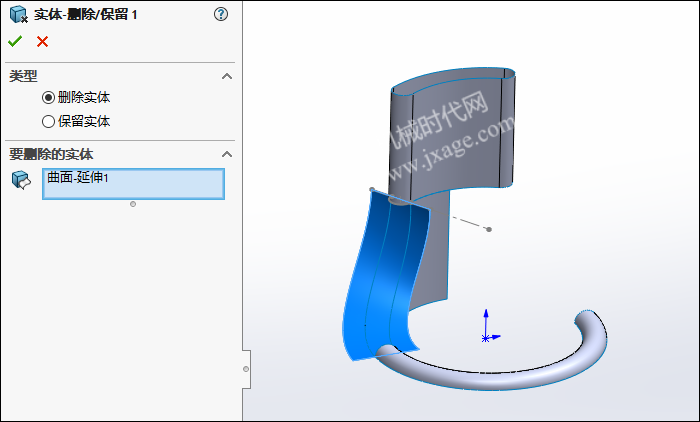Click the selection box resize handle below list
The height and width of the screenshot is (422, 700).
[x=133, y=204]
